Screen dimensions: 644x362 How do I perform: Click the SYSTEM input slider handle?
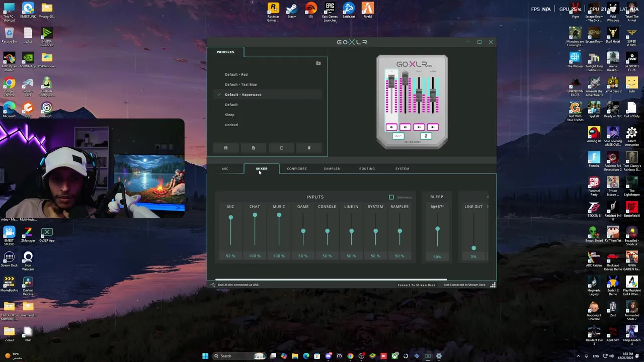tap(375, 231)
